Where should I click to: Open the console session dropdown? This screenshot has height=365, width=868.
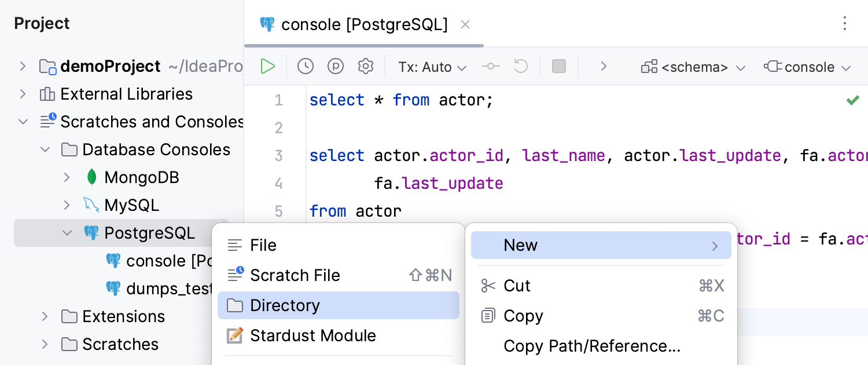point(808,67)
